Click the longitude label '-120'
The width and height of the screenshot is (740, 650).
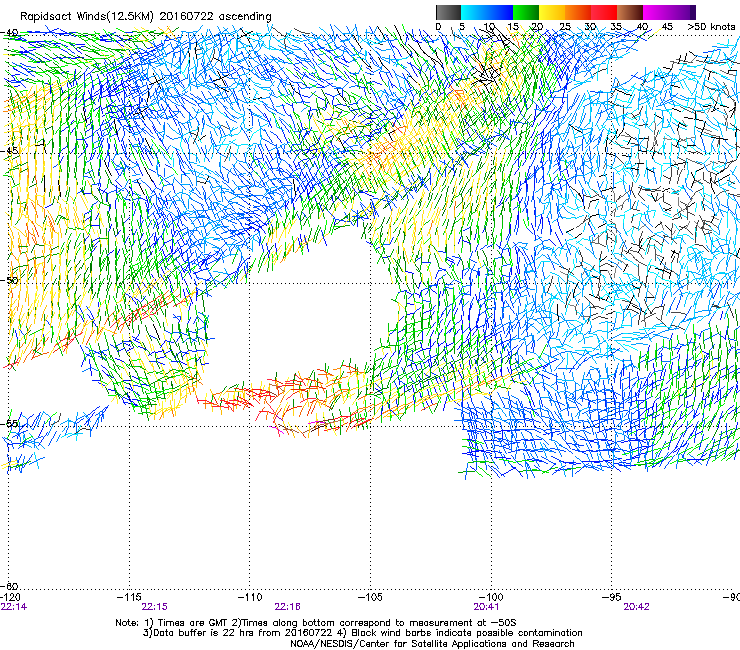coord(10,597)
